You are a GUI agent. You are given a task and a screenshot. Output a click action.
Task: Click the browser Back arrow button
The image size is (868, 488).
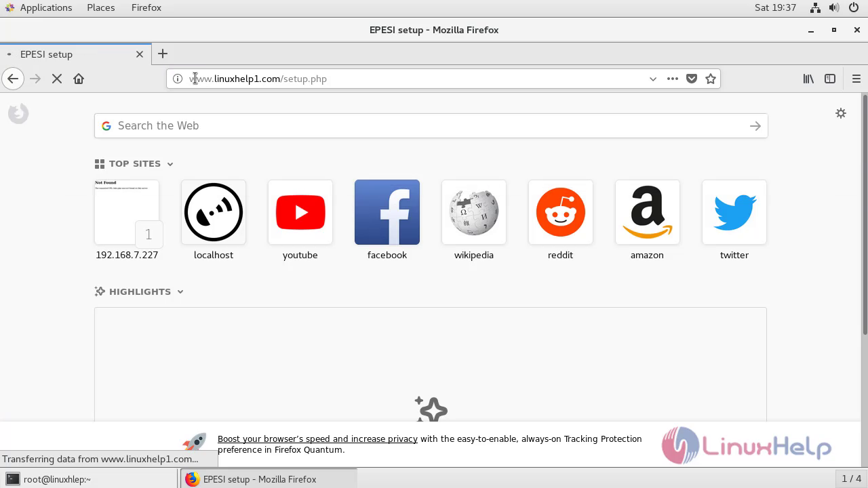(x=13, y=79)
